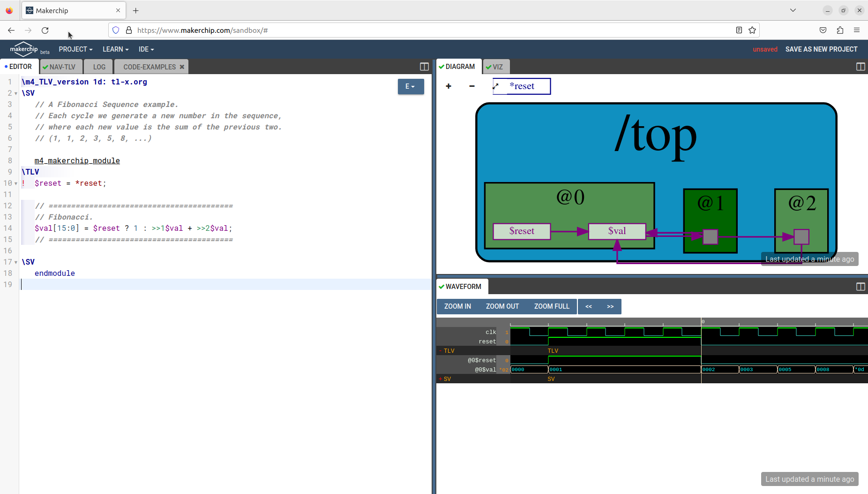Click waveform value 0002
The height and width of the screenshot is (494, 868).
(709, 370)
